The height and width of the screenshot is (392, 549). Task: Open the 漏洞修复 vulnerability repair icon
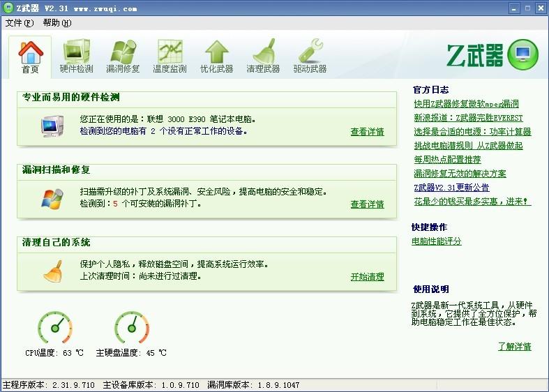click(123, 51)
